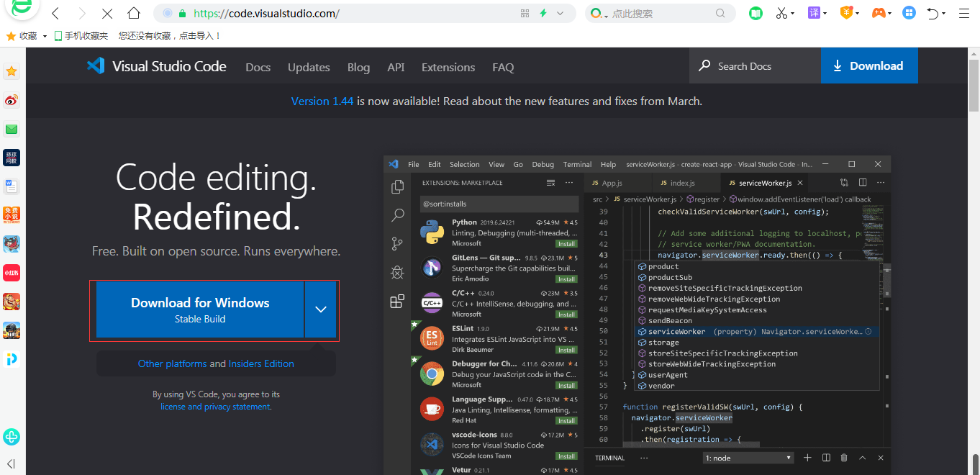The image size is (980, 475).
Task: Open the Version 1.44 link
Action: 322,101
